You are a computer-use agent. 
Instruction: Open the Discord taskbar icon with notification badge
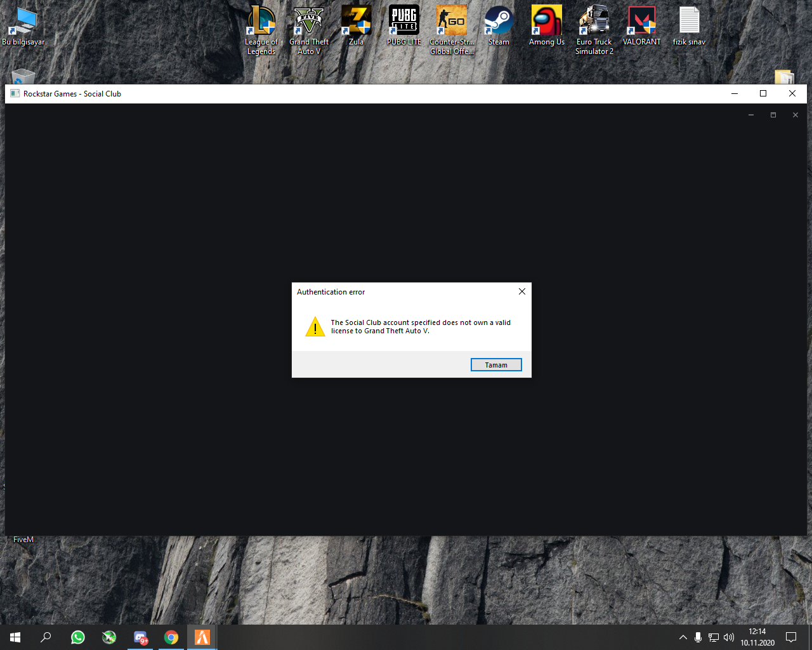140,637
